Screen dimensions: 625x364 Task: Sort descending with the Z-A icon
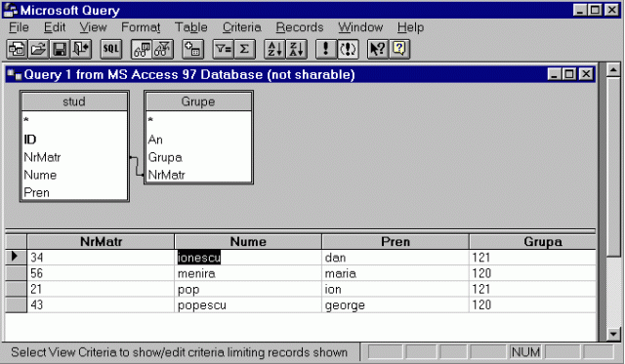pyautogui.click(x=296, y=50)
